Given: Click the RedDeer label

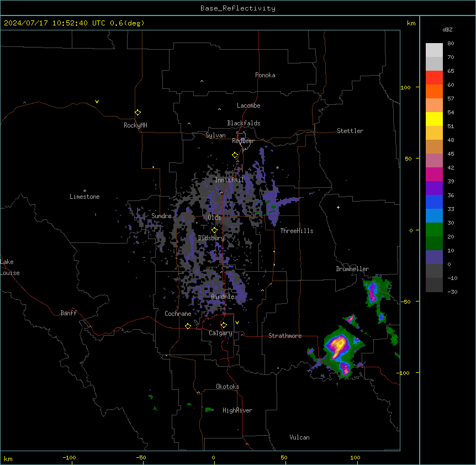Looking at the screenshot, I should coord(243,141).
